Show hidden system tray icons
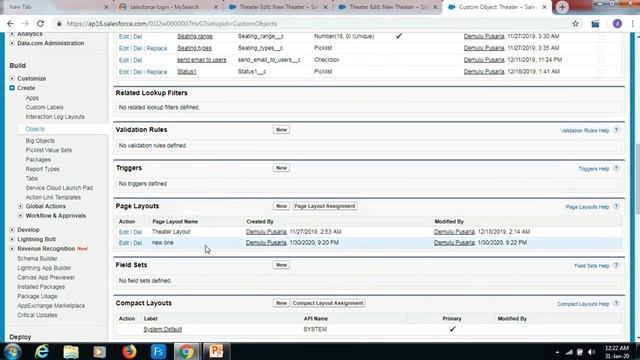Screen dimensions: 640x360 click(557, 352)
